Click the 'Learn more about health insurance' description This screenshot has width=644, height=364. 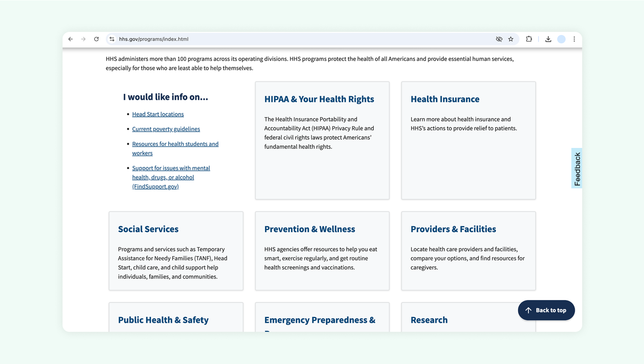click(x=463, y=124)
